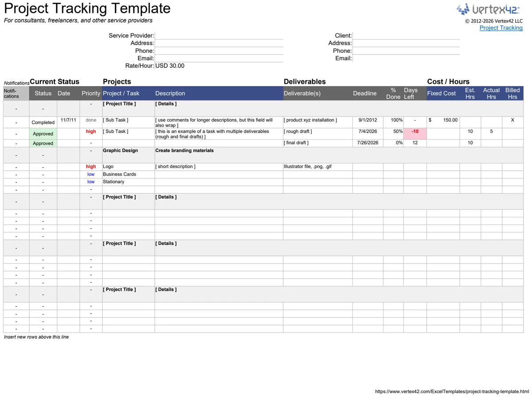Select the Address field under Service Provider

(219, 43)
